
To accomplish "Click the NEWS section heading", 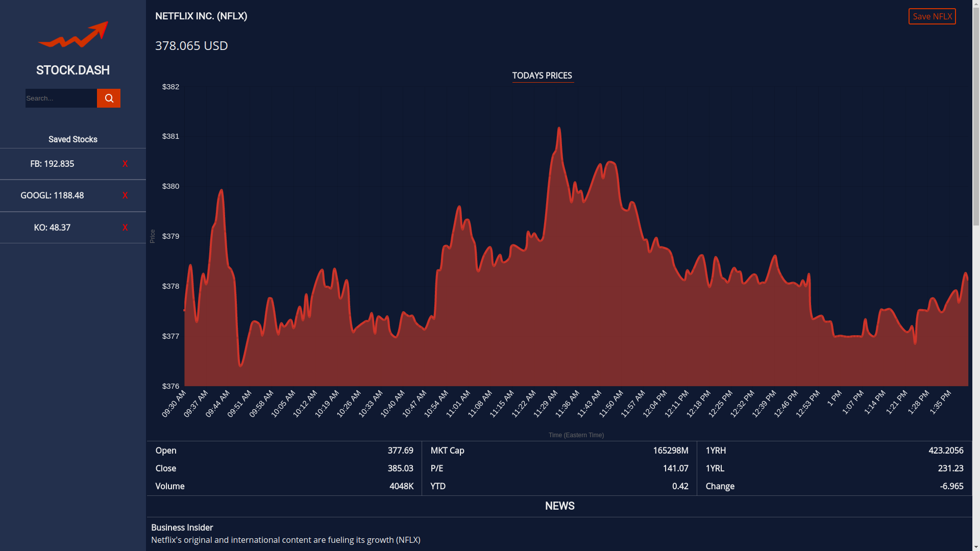I will pyautogui.click(x=559, y=506).
